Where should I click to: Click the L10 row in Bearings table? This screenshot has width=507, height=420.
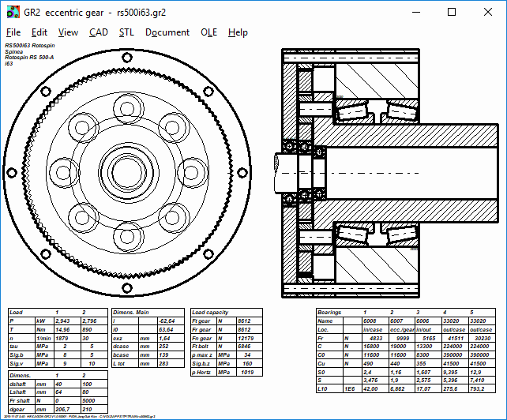(322, 389)
